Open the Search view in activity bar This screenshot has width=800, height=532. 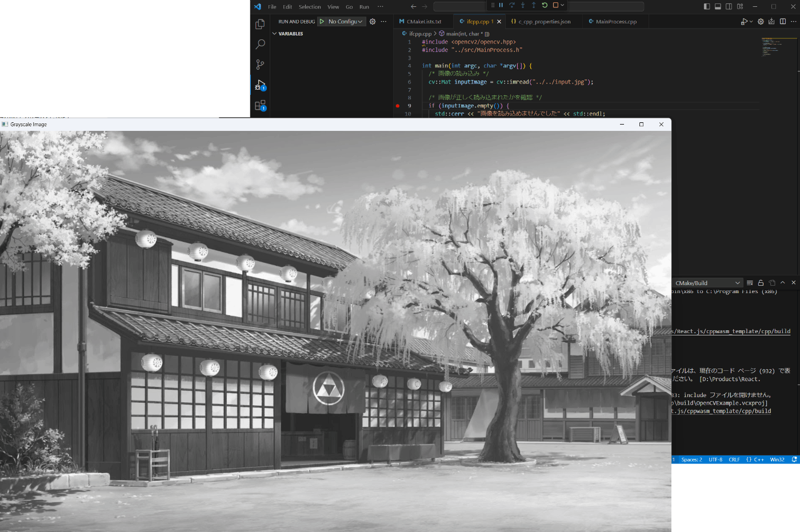(x=260, y=44)
